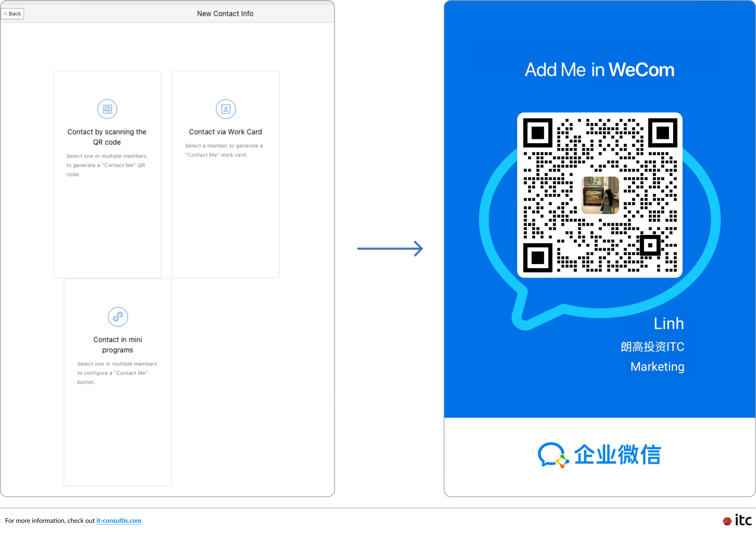
Task: Click the work card description text
Action: [x=224, y=150]
